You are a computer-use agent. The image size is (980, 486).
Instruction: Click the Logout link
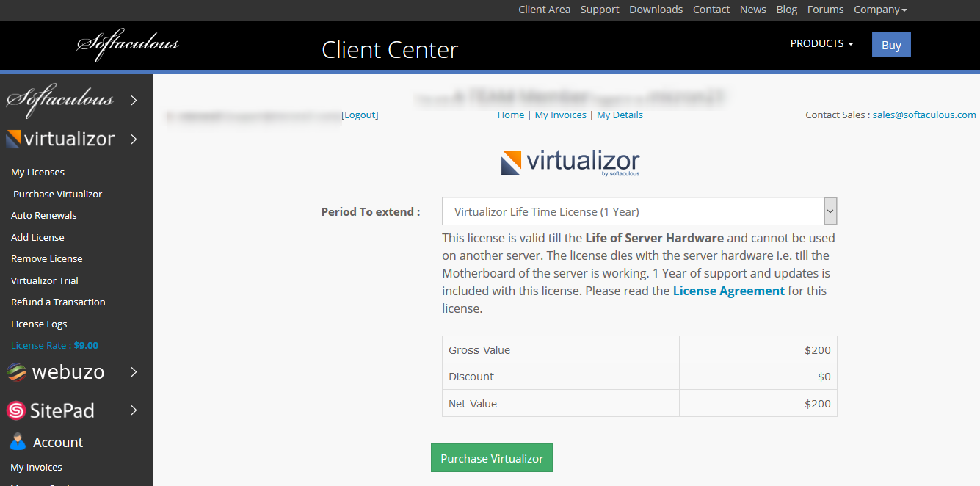(360, 115)
